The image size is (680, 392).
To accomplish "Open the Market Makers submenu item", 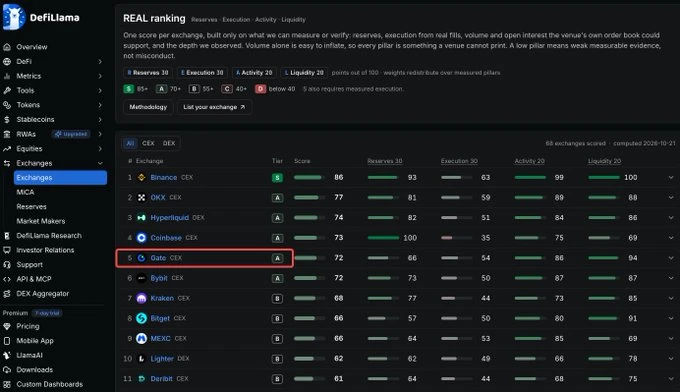I will (x=41, y=221).
